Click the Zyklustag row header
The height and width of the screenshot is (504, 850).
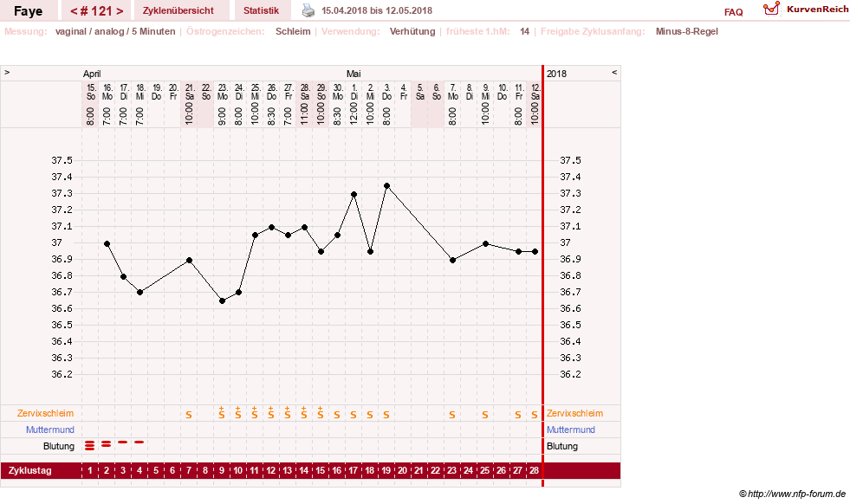(29, 470)
